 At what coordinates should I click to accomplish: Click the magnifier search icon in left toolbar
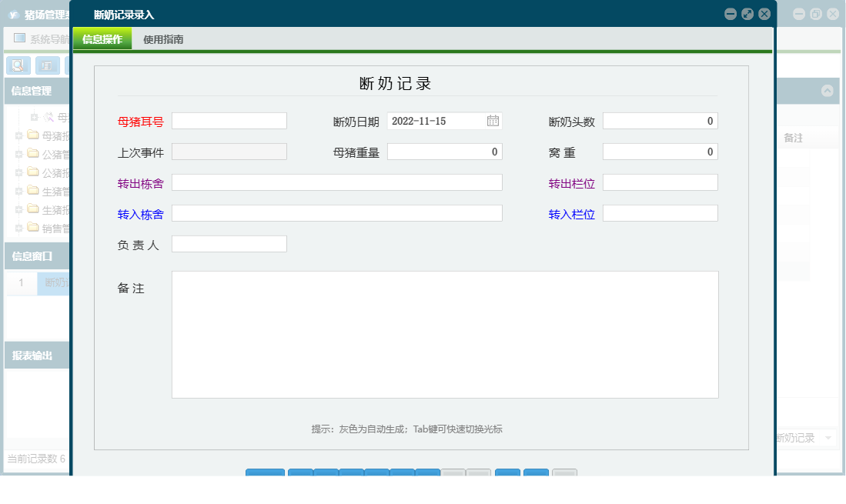click(17, 65)
